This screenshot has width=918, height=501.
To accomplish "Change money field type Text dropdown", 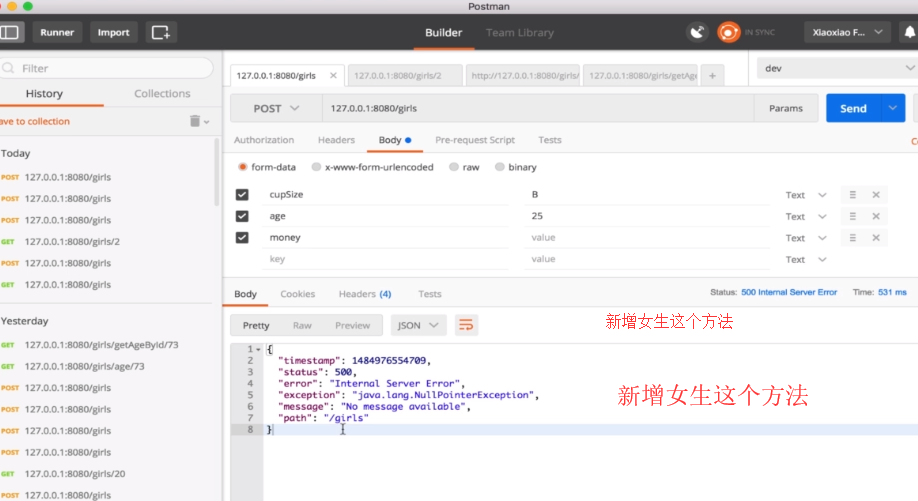I will [806, 238].
